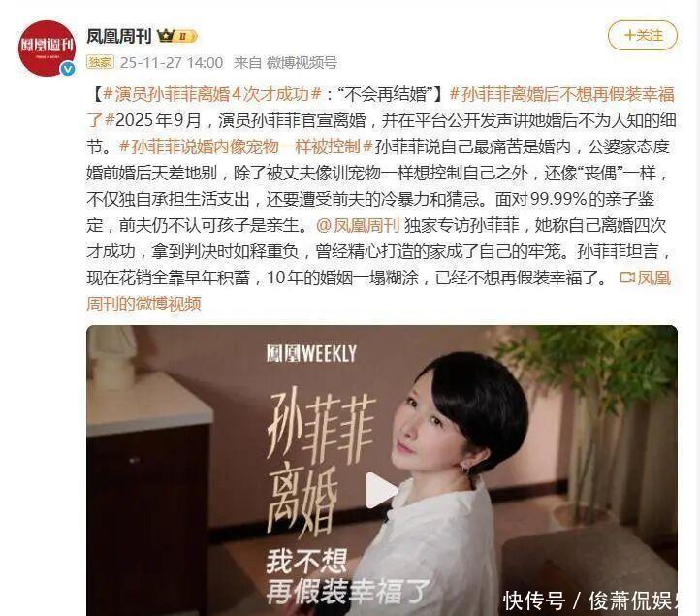
Task: Click the 独家 exclusive tag
Action: [100, 62]
